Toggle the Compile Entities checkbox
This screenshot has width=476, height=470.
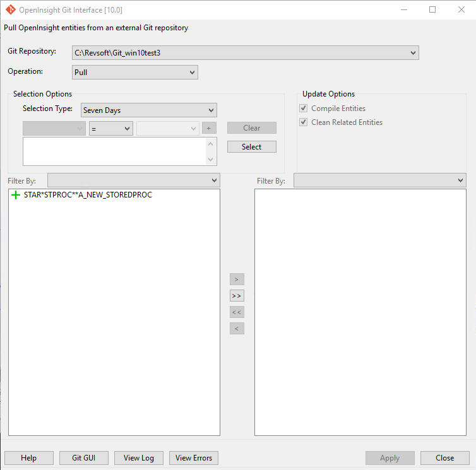[303, 109]
